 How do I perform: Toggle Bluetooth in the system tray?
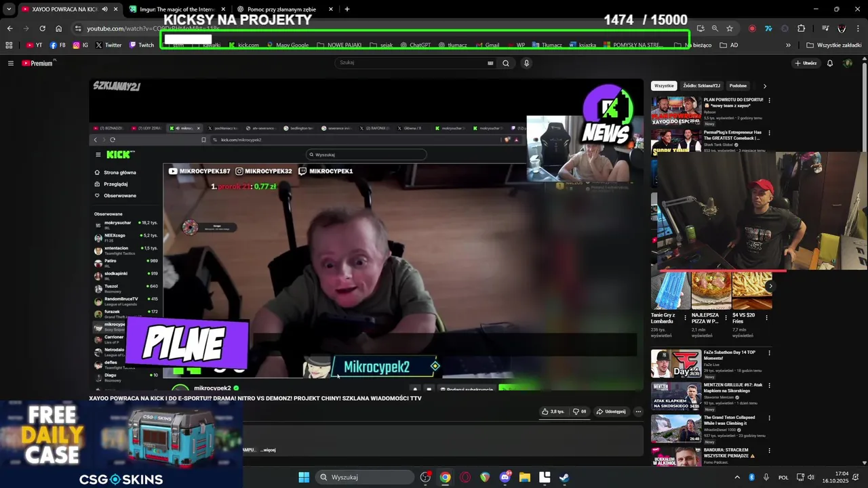[751, 477]
